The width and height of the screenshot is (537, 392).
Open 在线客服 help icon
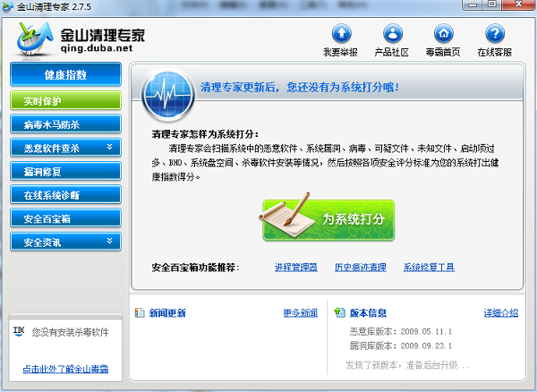point(495,33)
